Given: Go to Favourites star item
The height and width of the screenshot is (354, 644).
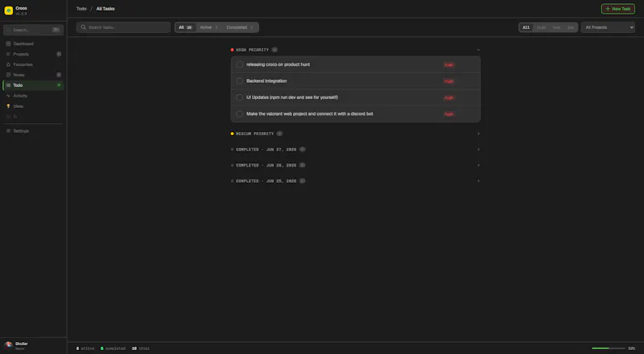Looking at the screenshot, I should point(33,64).
